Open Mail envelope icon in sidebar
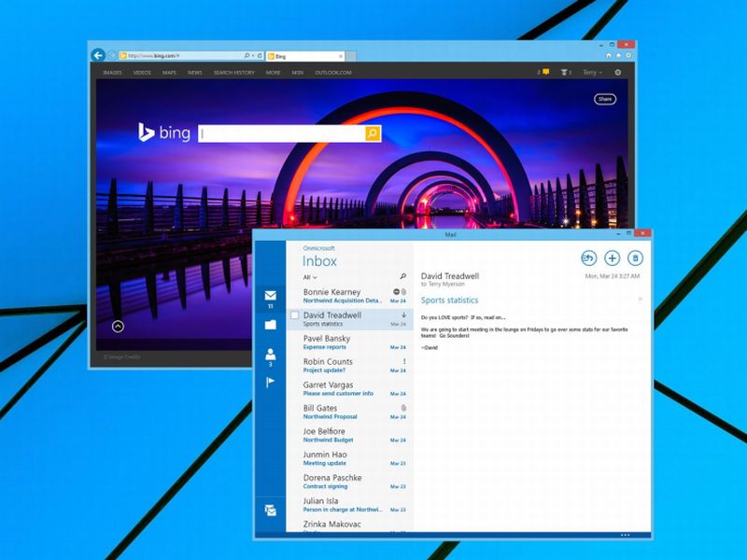The height and width of the screenshot is (560, 747). [x=271, y=296]
